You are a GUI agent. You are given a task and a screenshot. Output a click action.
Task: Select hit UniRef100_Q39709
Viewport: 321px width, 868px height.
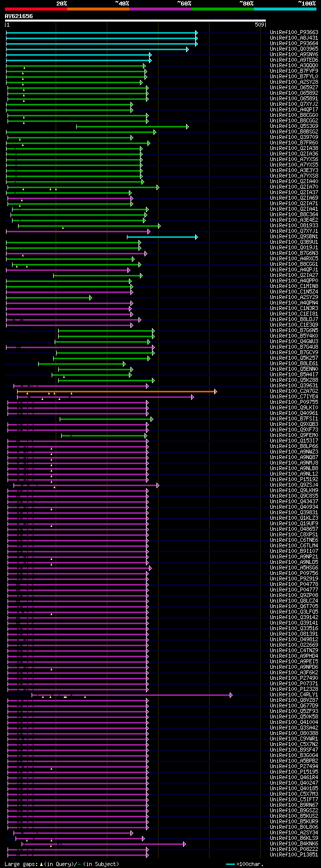tap(294, 137)
